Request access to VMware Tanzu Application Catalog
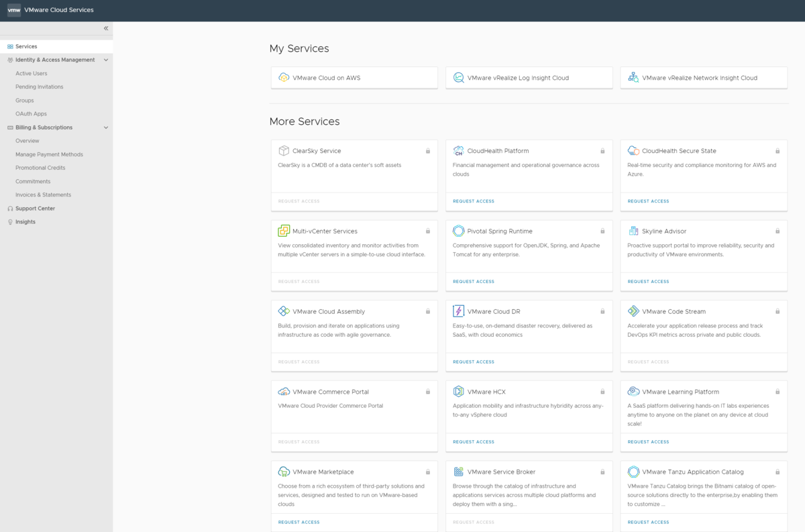 pos(648,522)
